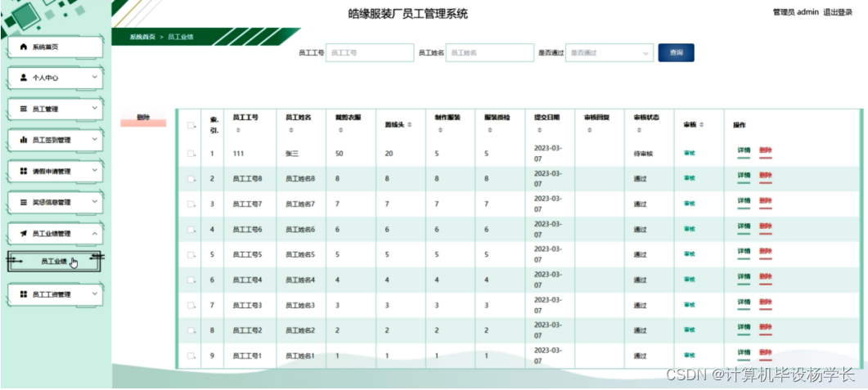The height and width of the screenshot is (390, 868).
Task: Click the list icon beside 员工管理
Action: tap(23, 109)
